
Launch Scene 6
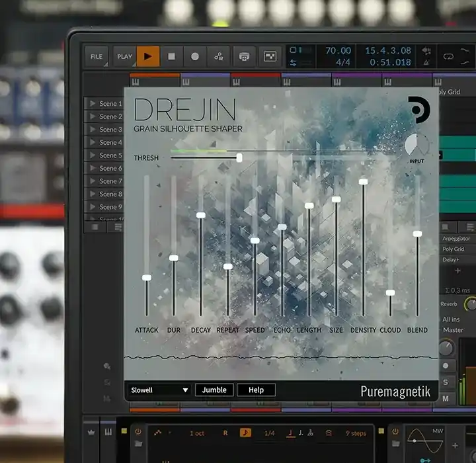click(93, 168)
